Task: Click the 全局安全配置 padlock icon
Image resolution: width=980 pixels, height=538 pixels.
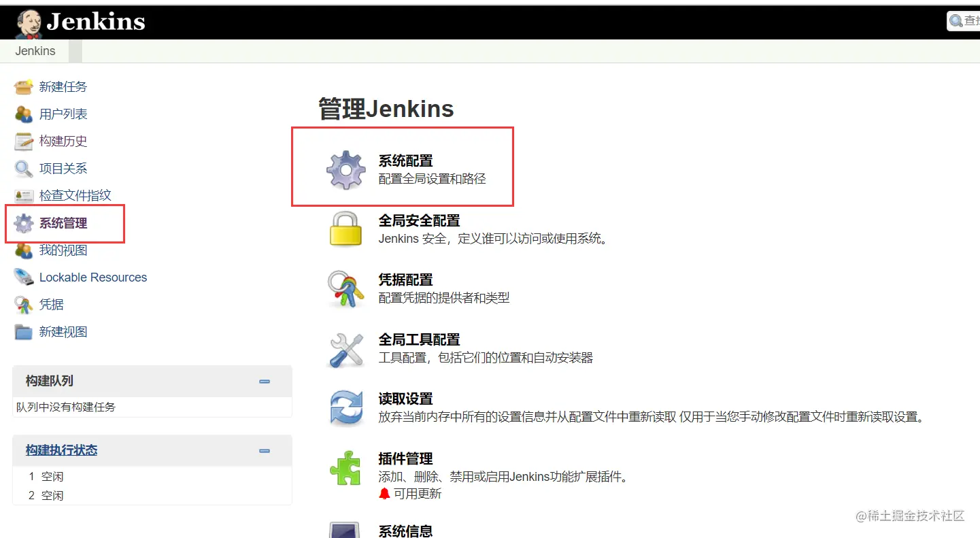Action: pyautogui.click(x=346, y=229)
